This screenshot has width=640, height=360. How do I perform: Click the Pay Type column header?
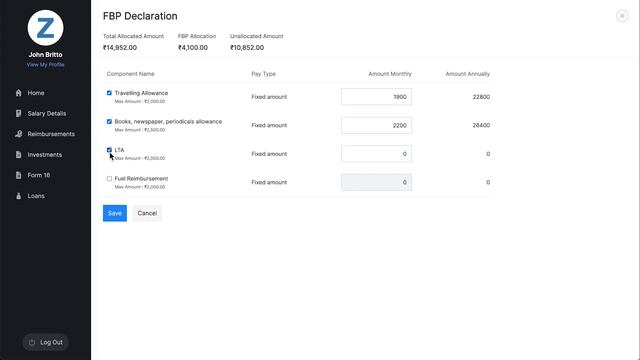point(264,74)
